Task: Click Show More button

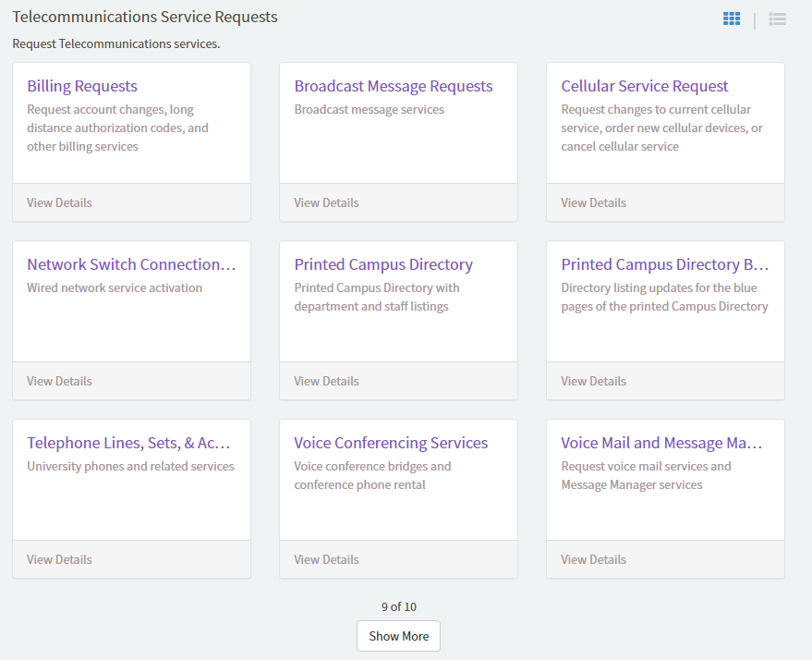Action: [x=398, y=636]
